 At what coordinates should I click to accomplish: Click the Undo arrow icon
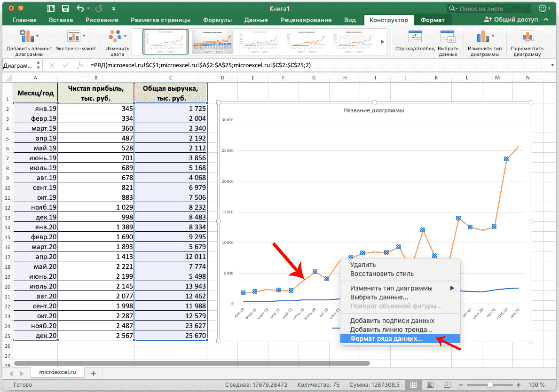pos(80,8)
